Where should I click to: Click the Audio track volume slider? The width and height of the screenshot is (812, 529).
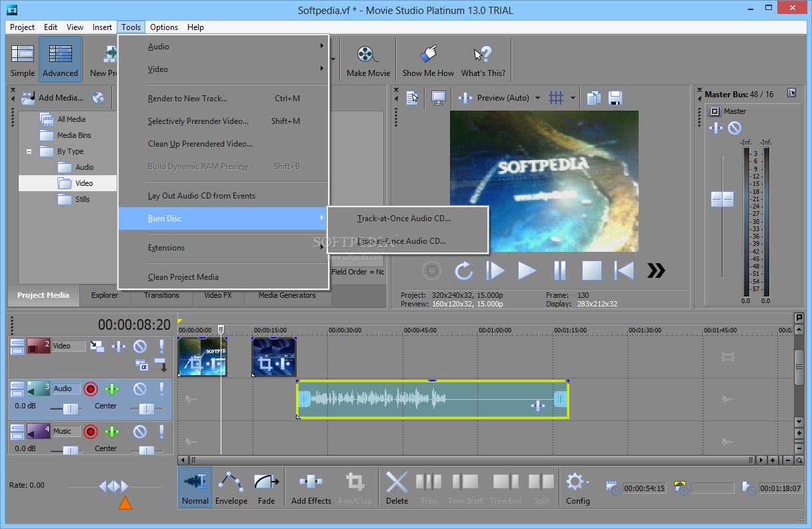click(69, 408)
